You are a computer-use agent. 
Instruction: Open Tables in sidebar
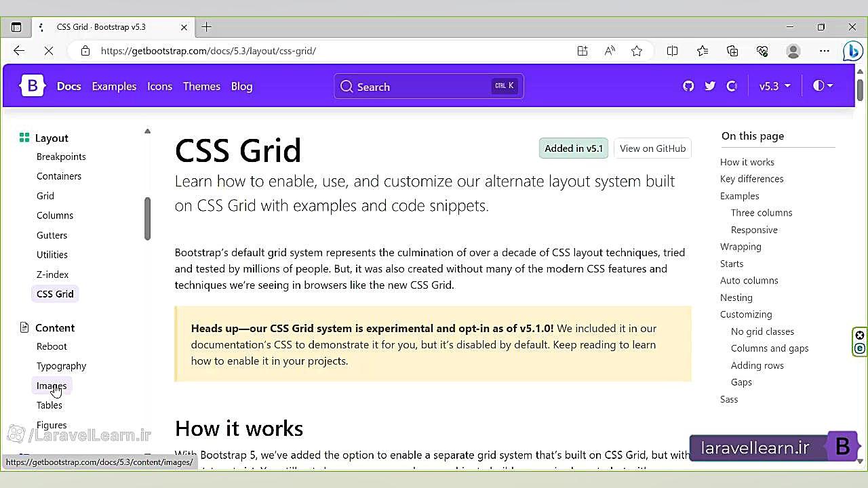click(x=50, y=405)
